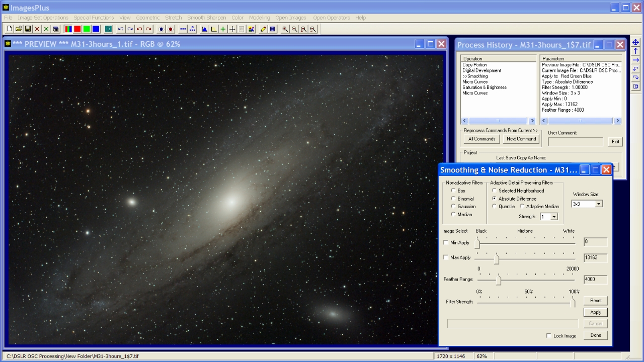This screenshot has width=644, height=362.
Task: Select the blue channel display icon
Action: tap(96, 29)
